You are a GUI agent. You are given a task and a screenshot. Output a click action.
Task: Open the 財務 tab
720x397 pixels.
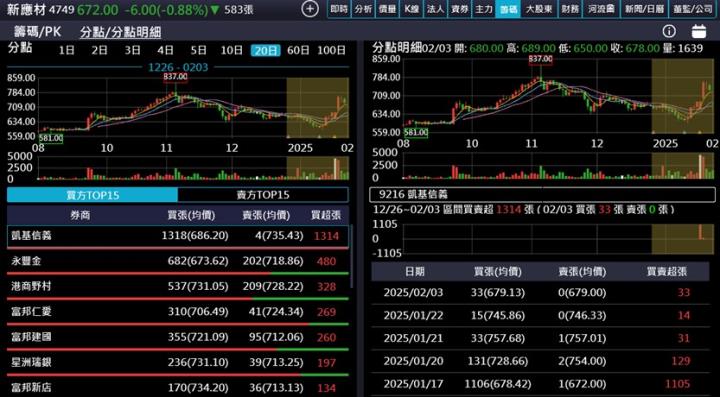point(570,9)
